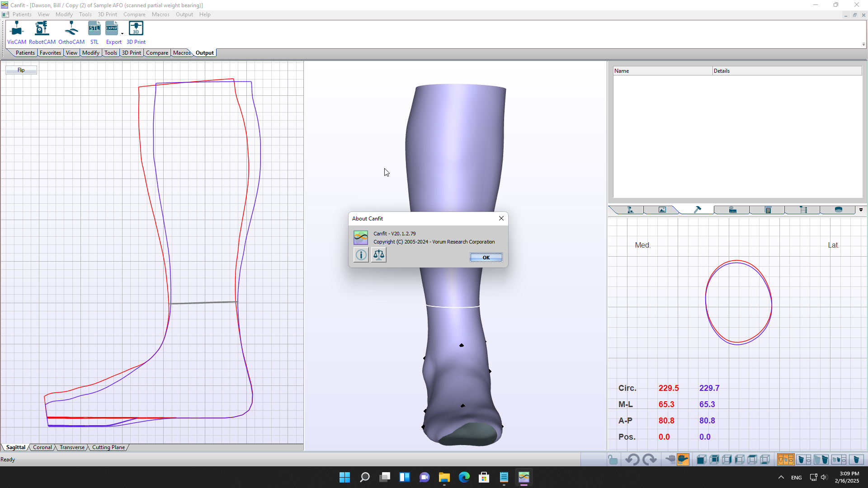Expand the toolbar overflow chevron

tap(863, 44)
